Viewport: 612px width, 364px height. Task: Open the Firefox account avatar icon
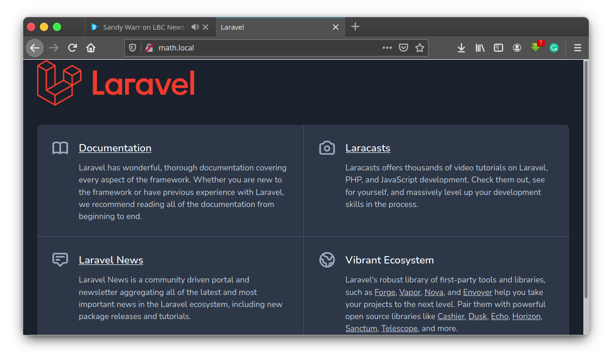[x=517, y=48]
